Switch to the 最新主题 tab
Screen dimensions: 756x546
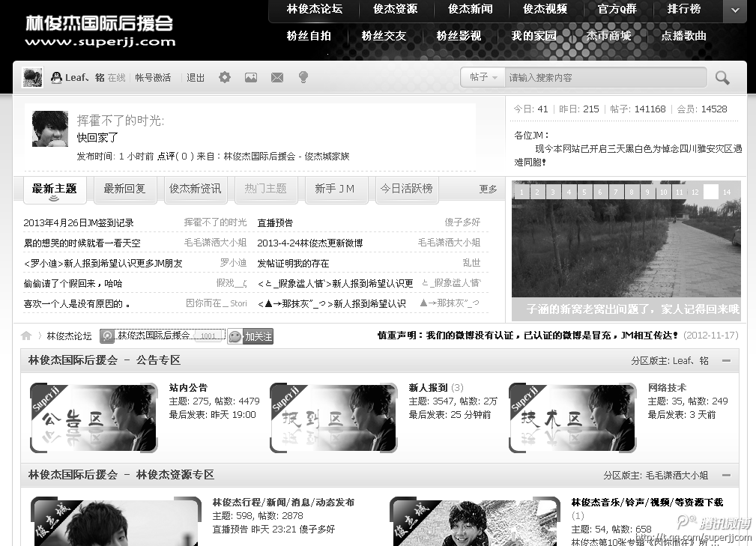tap(55, 189)
